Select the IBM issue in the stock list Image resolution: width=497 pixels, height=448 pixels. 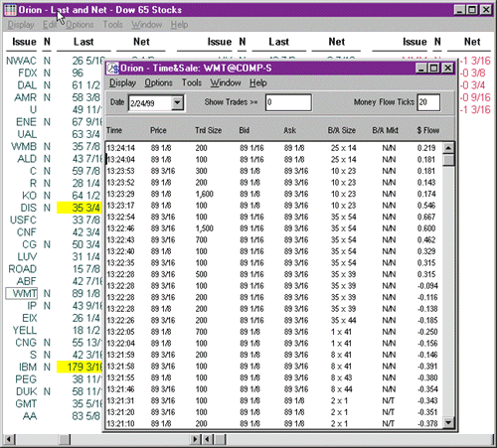click(x=28, y=367)
